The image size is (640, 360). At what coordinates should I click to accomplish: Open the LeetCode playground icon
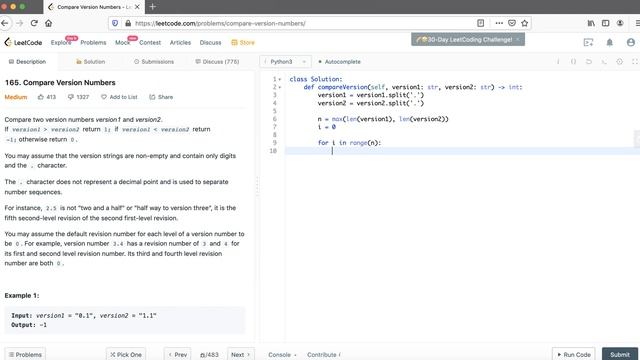pyautogui.click(x=588, y=42)
